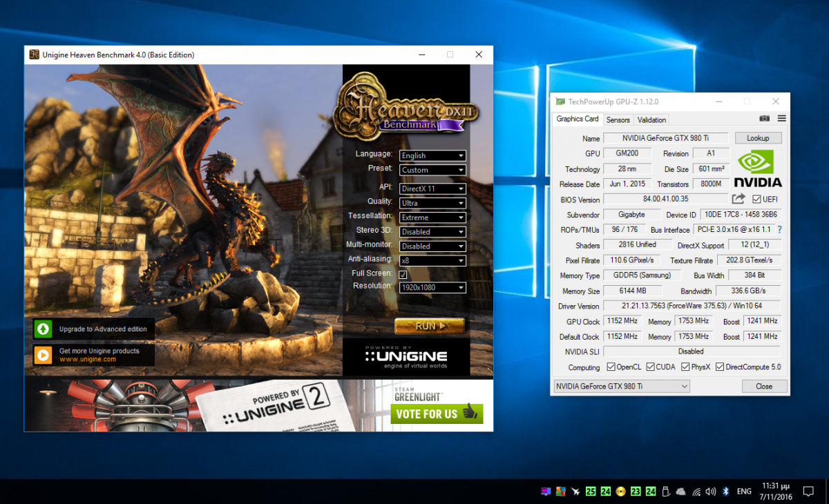Click the green VOTE FOR US button
The image size is (829, 504).
(437, 414)
